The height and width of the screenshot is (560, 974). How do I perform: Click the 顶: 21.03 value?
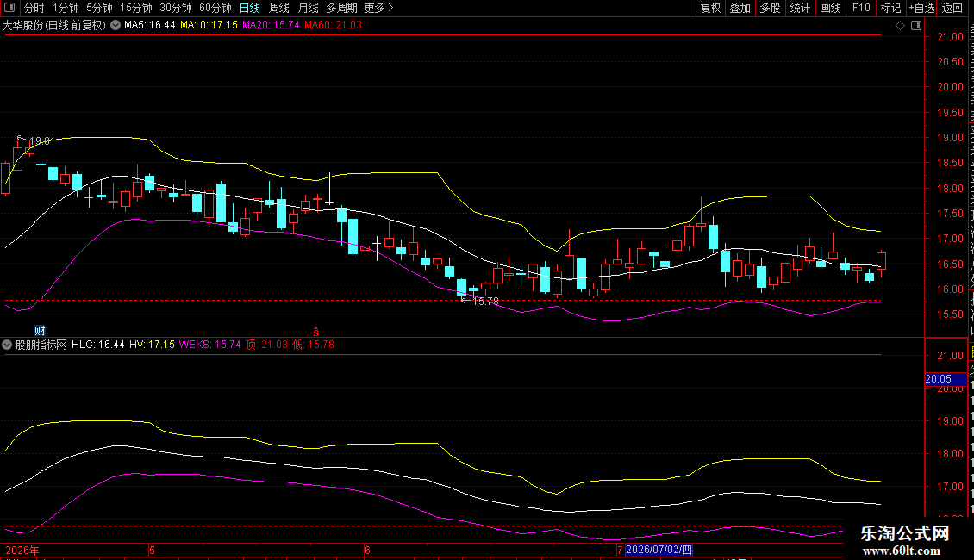point(266,345)
